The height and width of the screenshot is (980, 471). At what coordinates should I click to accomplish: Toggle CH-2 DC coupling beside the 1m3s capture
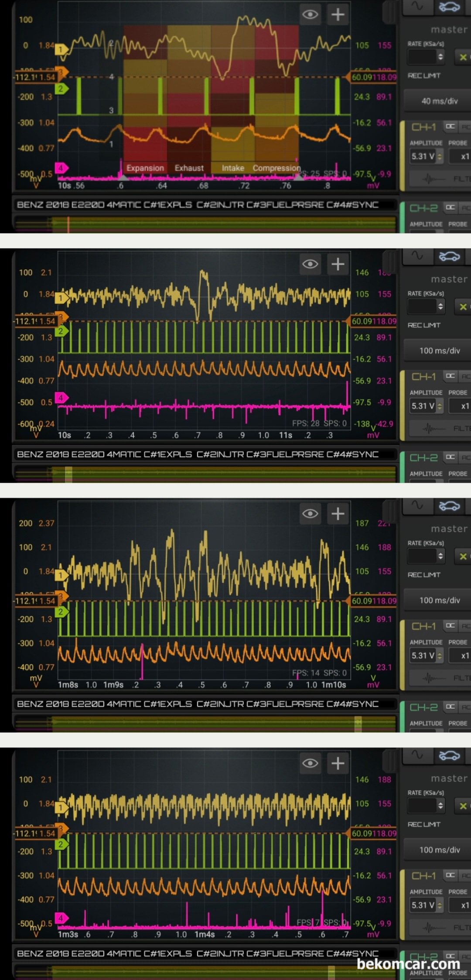point(450,956)
